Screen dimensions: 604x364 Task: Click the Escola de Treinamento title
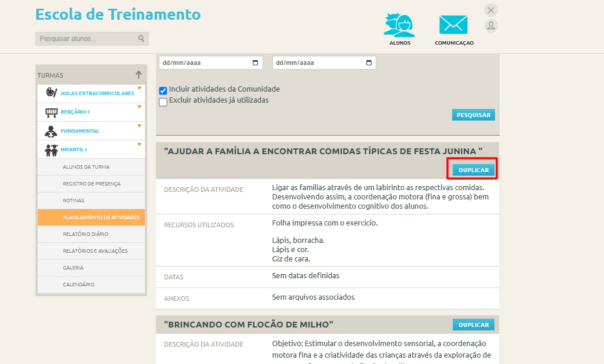[x=118, y=14]
